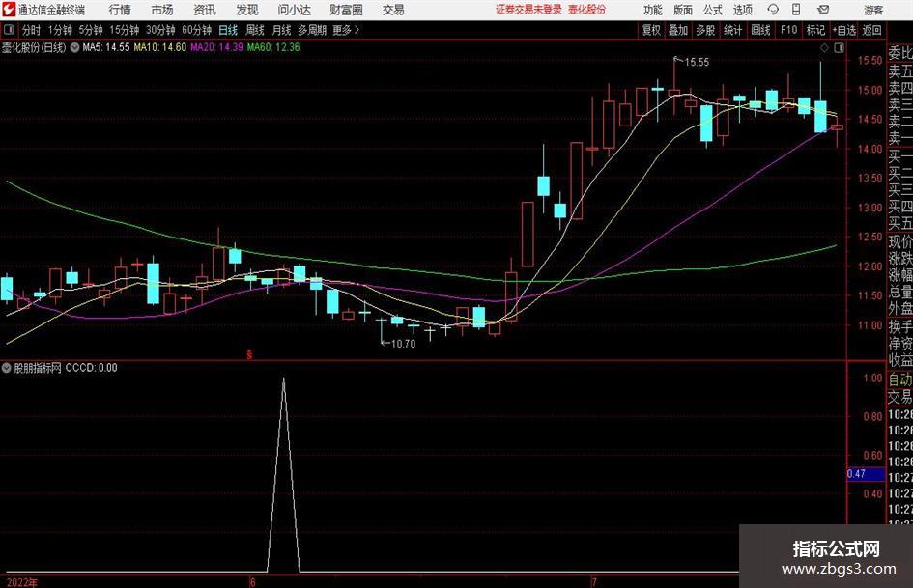Click the 2022年 date label on time axis
913x588 pixels.
[x=21, y=582]
